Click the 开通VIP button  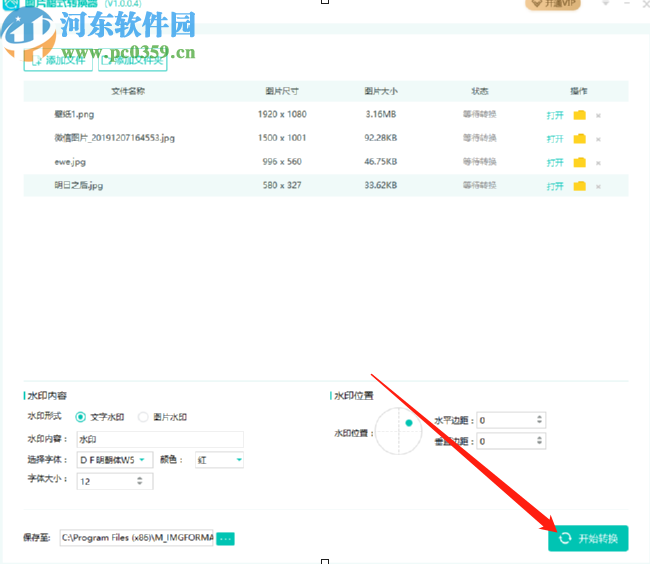click(x=553, y=4)
